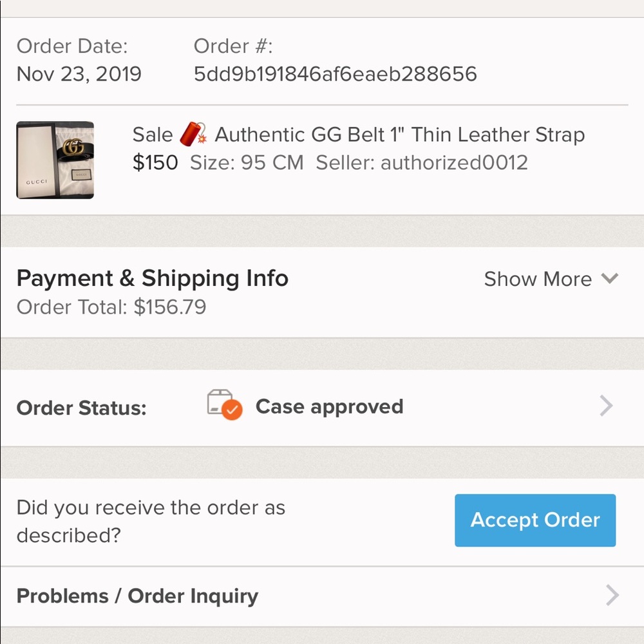Collapse the Show More disclosure chevron

click(x=609, y=279)
